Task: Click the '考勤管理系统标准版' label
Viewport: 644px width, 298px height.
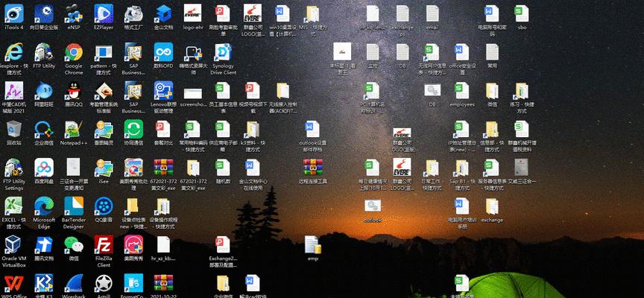Action: pos(104,107)
